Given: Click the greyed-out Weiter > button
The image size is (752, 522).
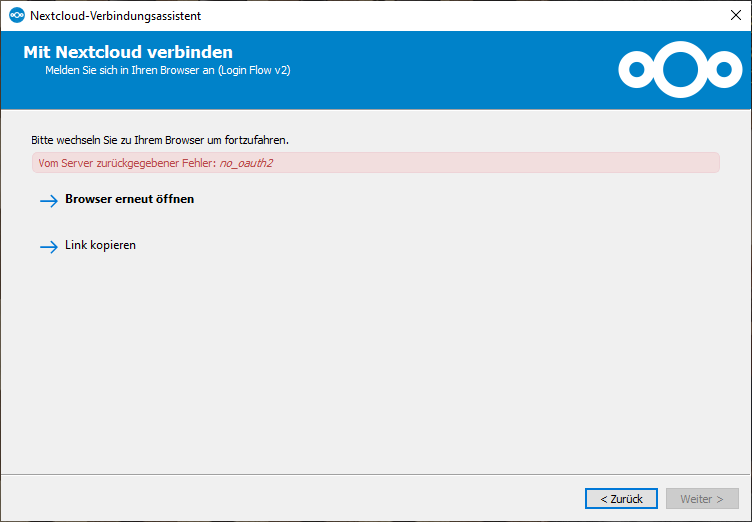Looking at the screenshot, I should (702, 499).
